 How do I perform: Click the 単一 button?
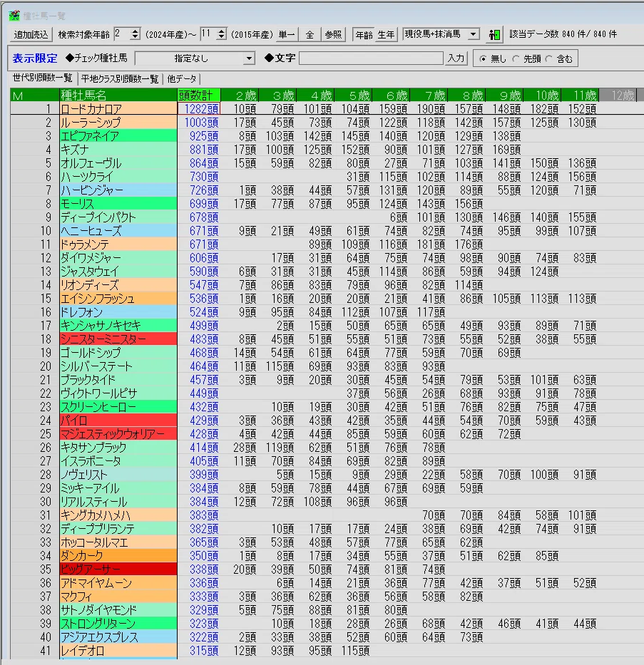tap(287, 34)
